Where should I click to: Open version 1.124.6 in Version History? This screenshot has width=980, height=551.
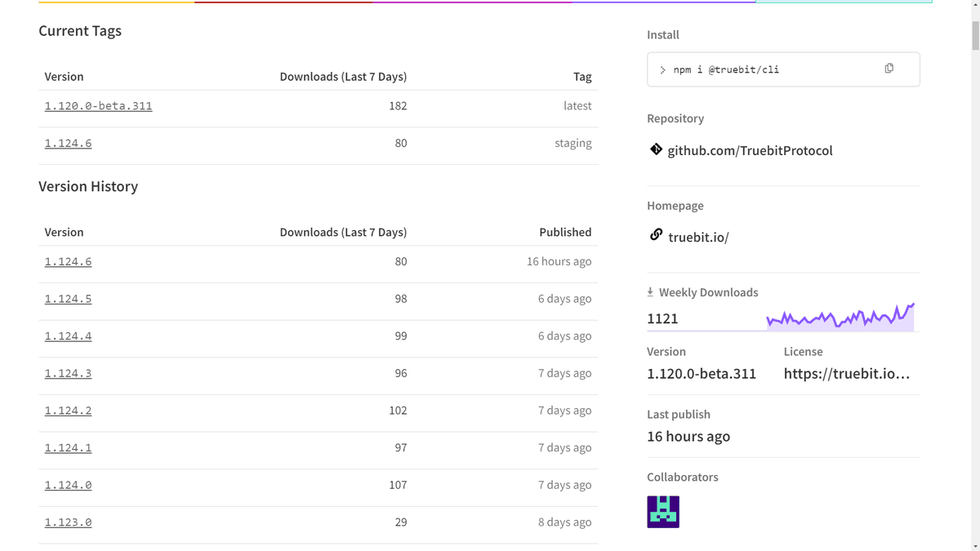pos(68,262)
